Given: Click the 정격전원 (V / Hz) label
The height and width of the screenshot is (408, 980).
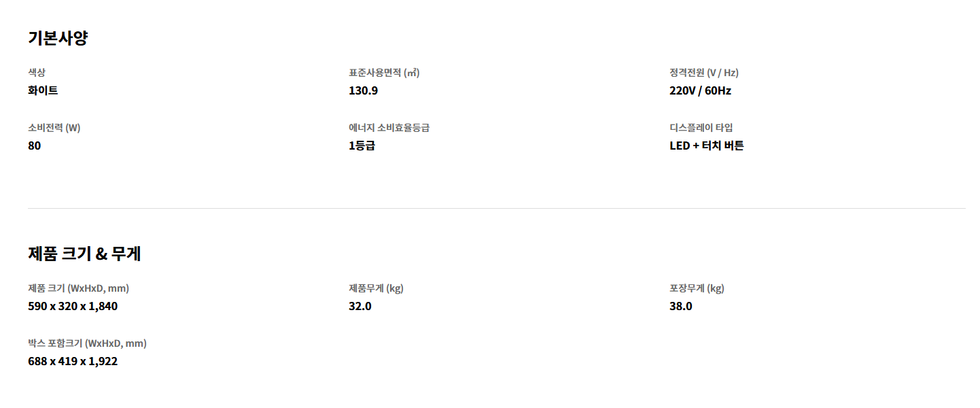Looking at the screenshot, I should click(703, 73).
